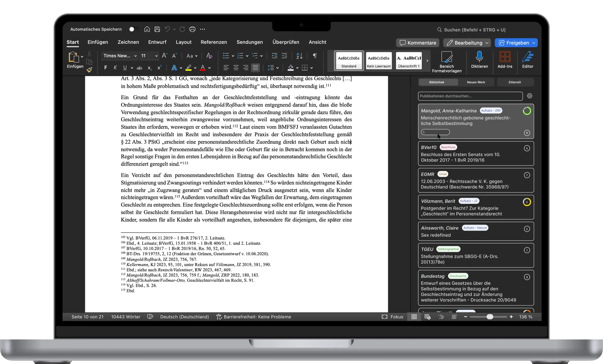
Task: Click the zoom slider handle
Action: (x=490, y=317)
